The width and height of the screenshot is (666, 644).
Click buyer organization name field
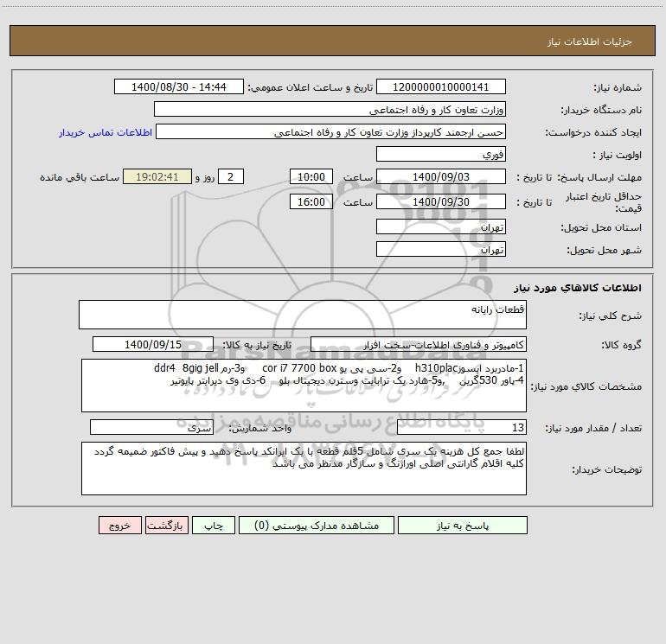click(x=330, y=109)
